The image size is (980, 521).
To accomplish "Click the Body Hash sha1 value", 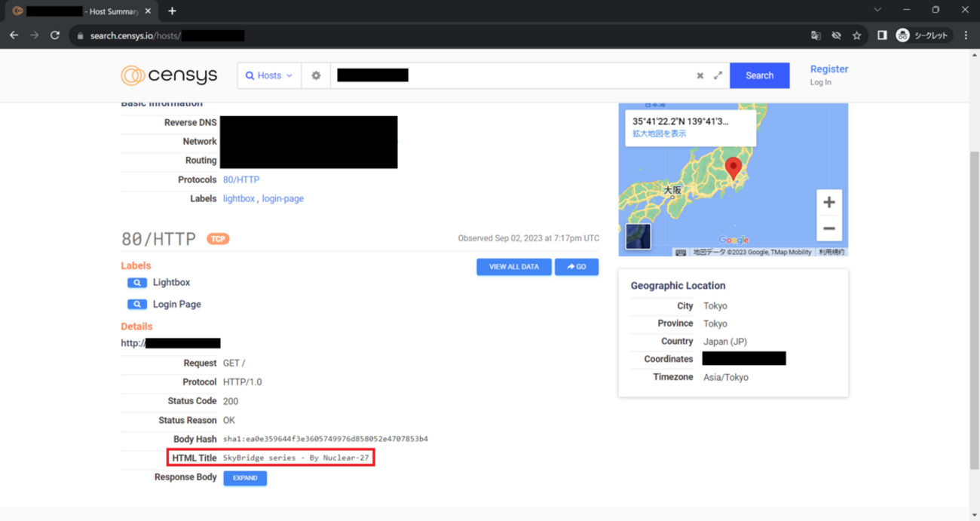I will point(325,439).
